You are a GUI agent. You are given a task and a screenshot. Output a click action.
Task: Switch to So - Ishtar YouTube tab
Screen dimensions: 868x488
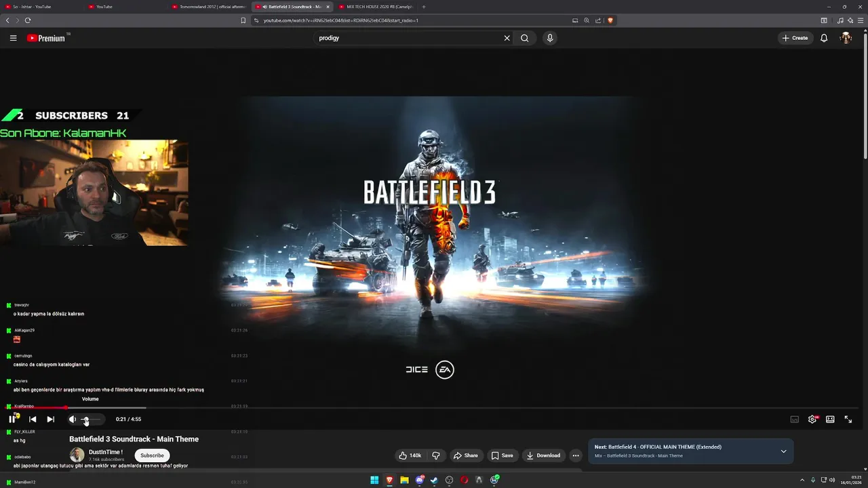click(x=42, y=7)
